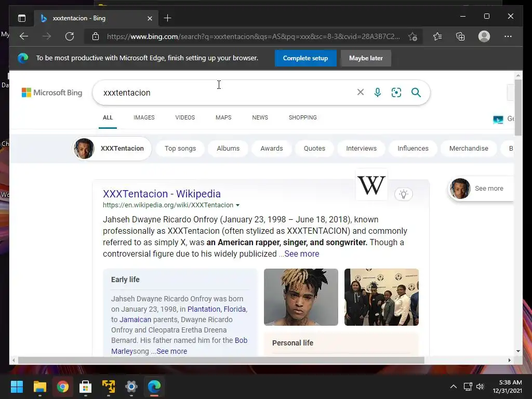Image resolution: width=532 pixels, height=399 pixels.
Task: Switch to the NEWS tab
Action: (x=260, y=117)
